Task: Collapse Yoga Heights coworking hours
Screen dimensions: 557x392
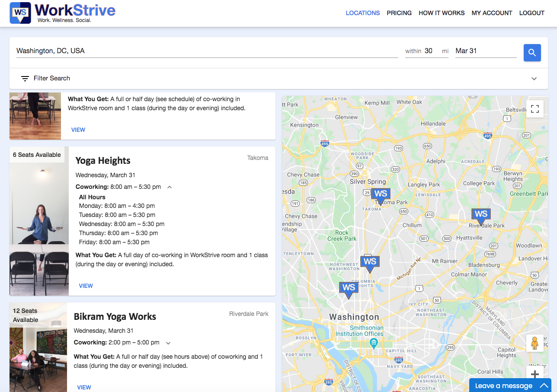Action: (x=170, y=187)
